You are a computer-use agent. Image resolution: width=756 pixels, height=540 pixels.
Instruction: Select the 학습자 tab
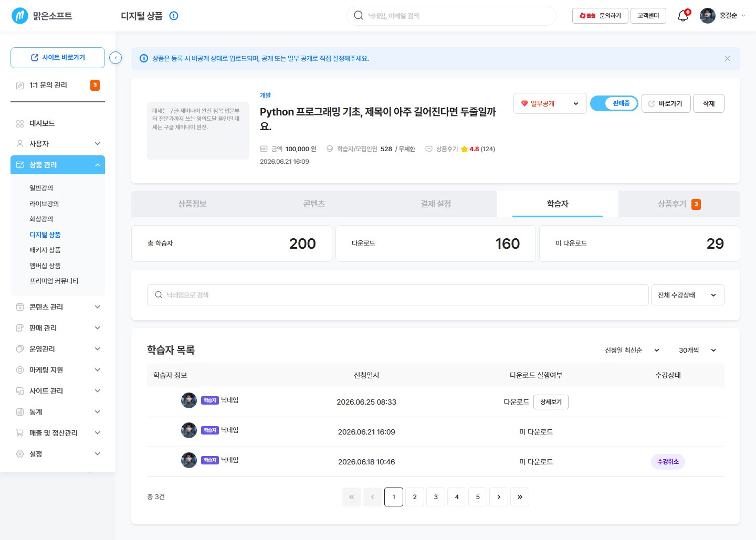coord(558,204)
